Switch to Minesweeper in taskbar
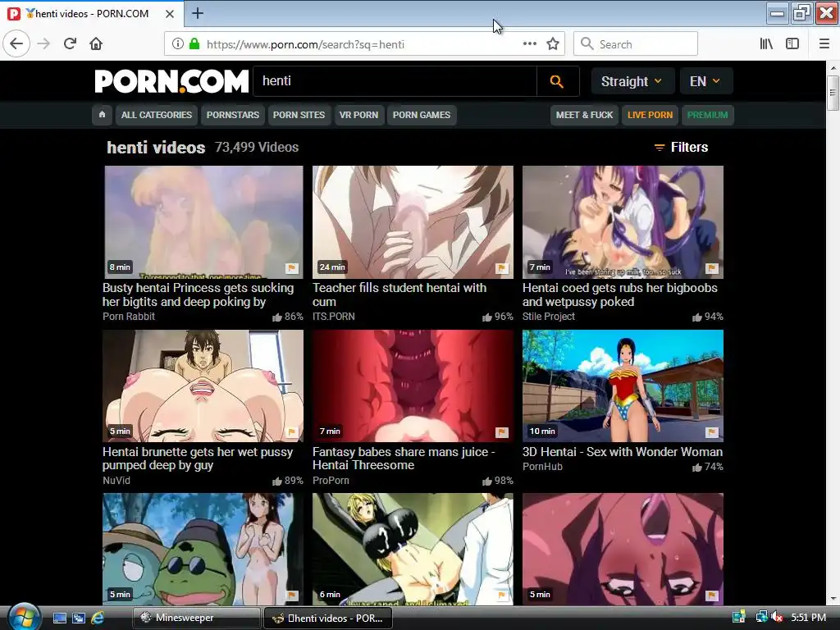The height and width of the screenshot is (630, 840). pyautogui.click(x=196, y=618)
